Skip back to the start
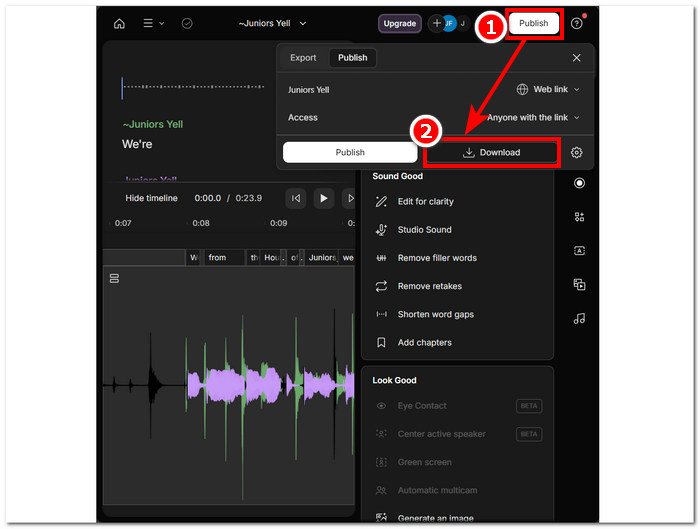Image resolution: width=700 pixels, height=529 pixels. [296, 198]
